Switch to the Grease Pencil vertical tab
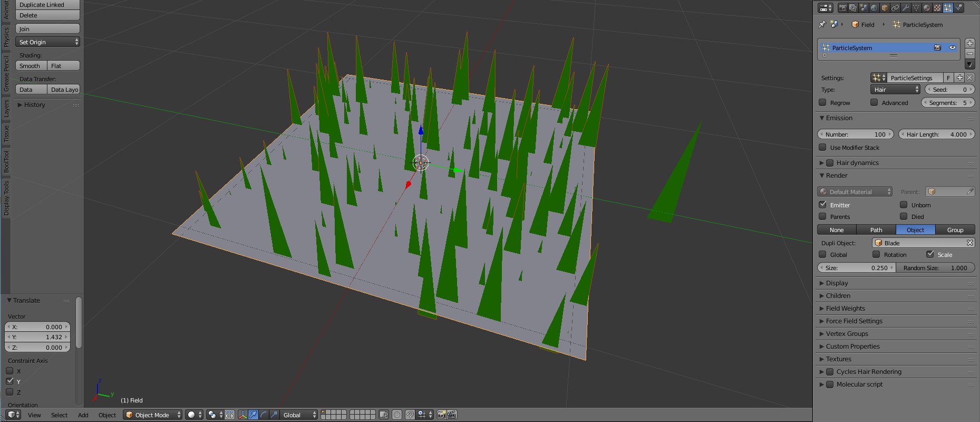The height and width of the screenshot is (422, 980). pos(6,73)
